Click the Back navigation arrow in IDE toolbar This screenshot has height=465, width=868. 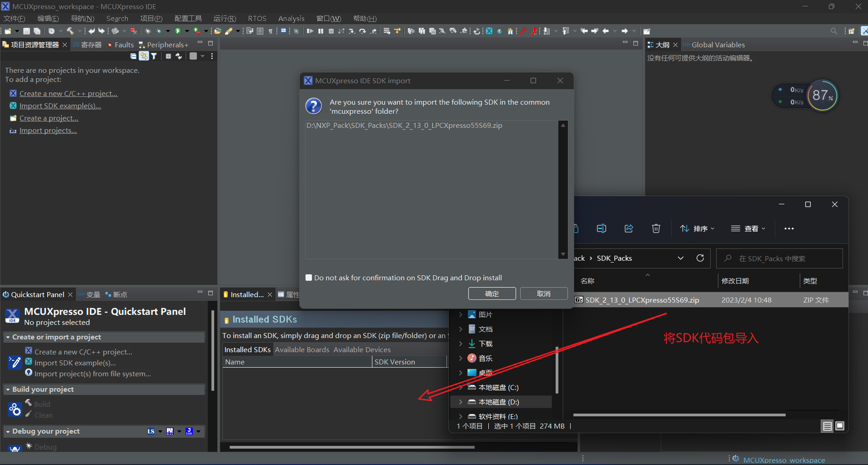coord(605,31)
